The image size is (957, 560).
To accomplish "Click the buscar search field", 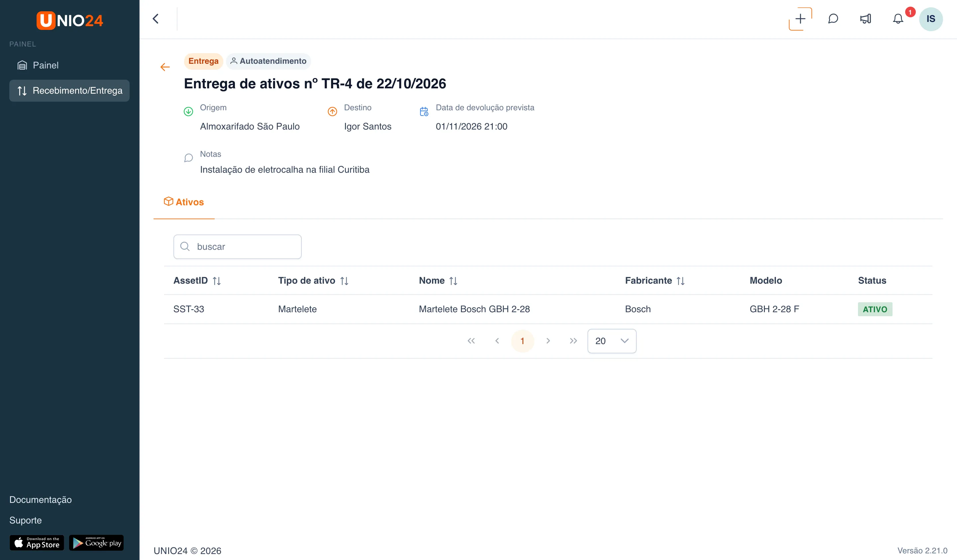I will [x=237, y=247].
